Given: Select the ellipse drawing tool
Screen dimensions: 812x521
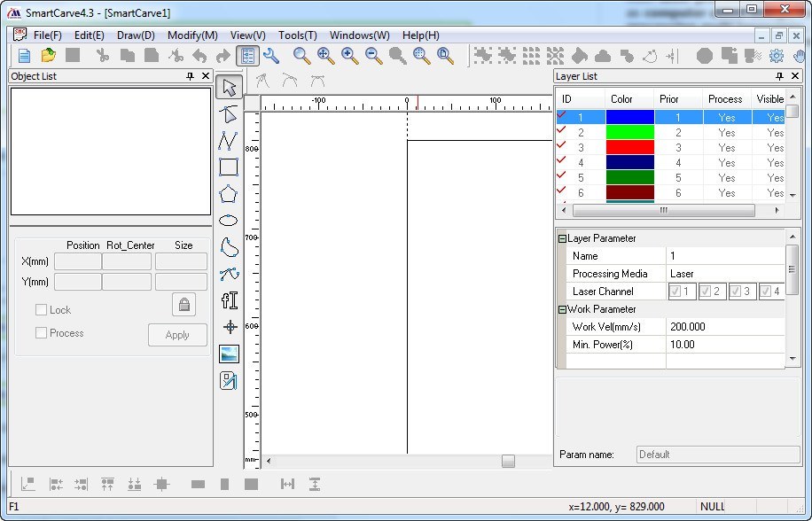Looking at the screenshot, I should pos(229,221).
